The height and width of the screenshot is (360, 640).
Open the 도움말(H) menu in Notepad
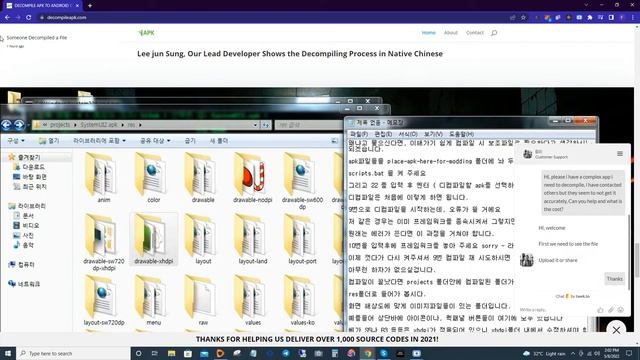462,134
